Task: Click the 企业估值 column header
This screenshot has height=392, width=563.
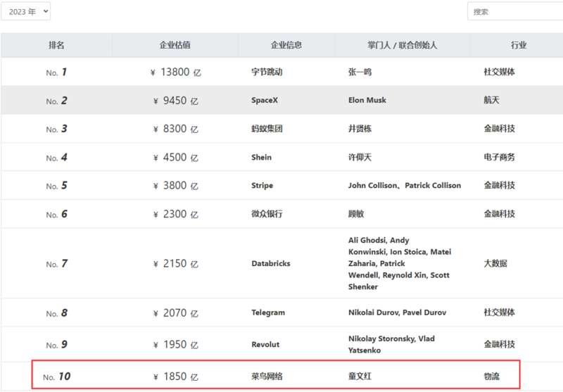Action: pos(175,45)
